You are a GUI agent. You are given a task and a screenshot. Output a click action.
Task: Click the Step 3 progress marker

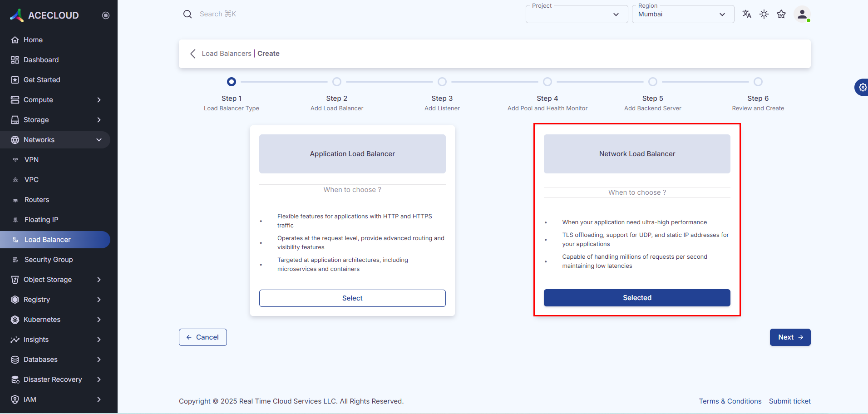pos(442,82)
